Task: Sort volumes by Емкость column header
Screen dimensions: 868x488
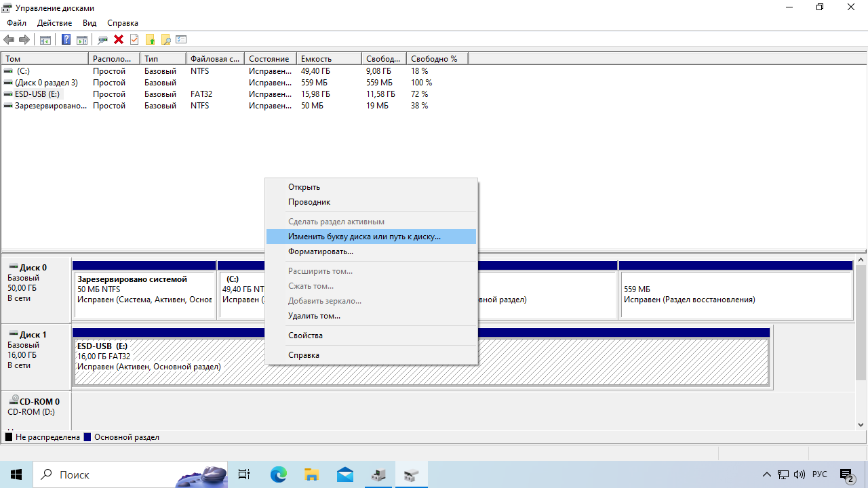Action: 329,59
